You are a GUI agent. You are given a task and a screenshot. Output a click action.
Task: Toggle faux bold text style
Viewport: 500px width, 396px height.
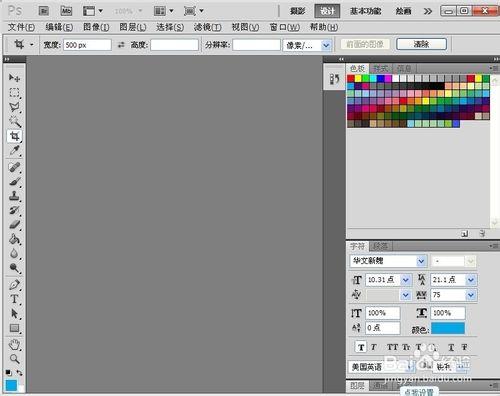click(361, 347)
